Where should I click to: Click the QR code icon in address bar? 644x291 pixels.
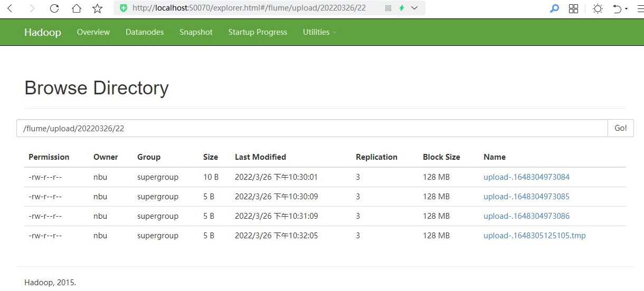(389, 8)
